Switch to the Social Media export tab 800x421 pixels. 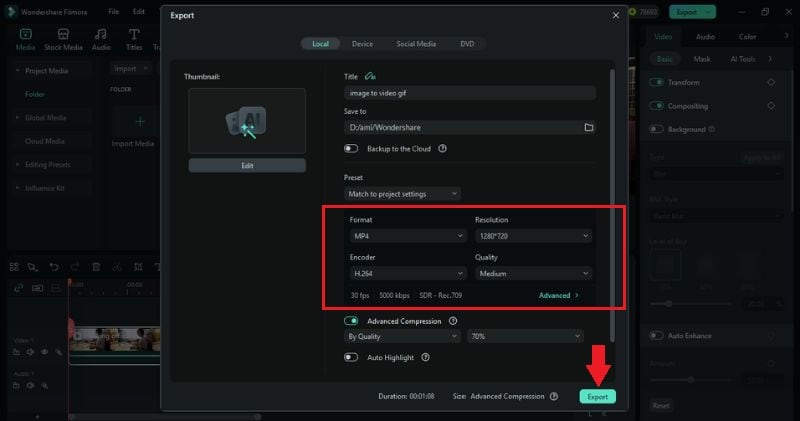(x=416, y=44)
